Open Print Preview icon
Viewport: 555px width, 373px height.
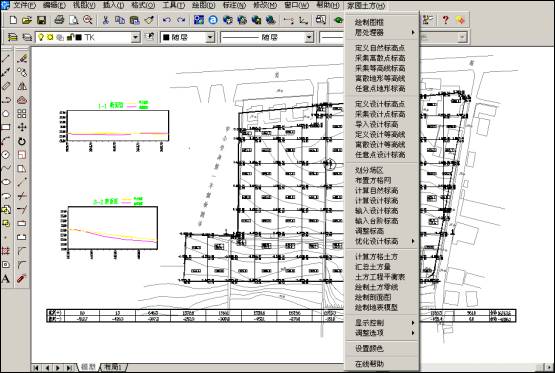pyautogui.click(x=73, y=20)
